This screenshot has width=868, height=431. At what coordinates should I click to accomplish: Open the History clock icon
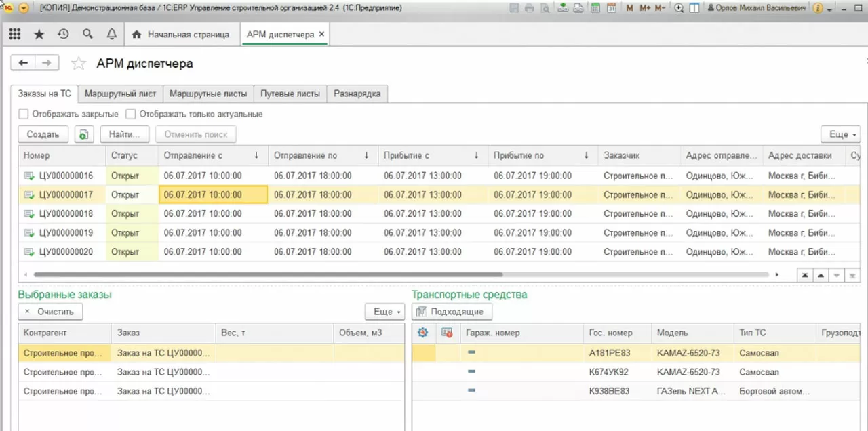coord(63,34)
